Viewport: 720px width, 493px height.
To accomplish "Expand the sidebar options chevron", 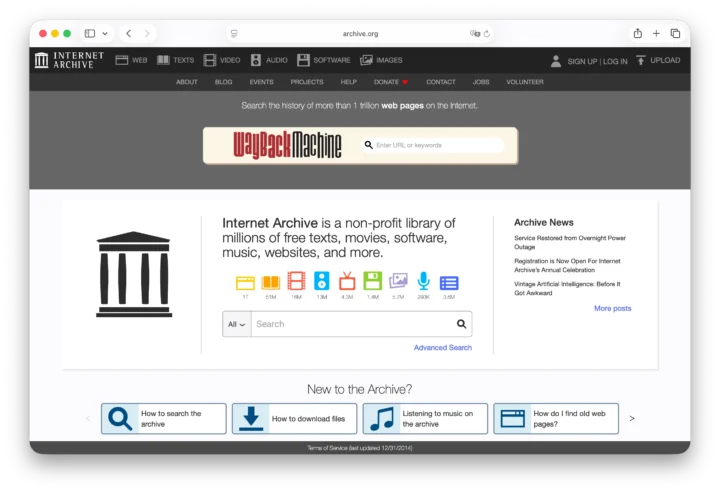I will [105, 34].
